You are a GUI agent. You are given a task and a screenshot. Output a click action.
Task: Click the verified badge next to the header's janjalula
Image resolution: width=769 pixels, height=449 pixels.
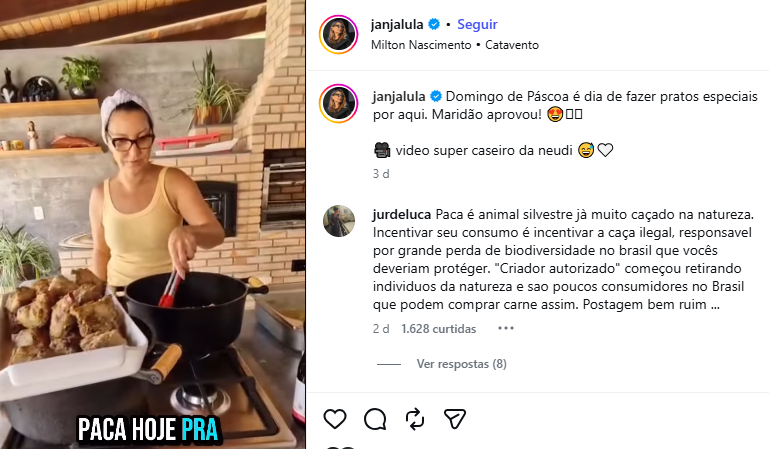[x=434, y=24]
